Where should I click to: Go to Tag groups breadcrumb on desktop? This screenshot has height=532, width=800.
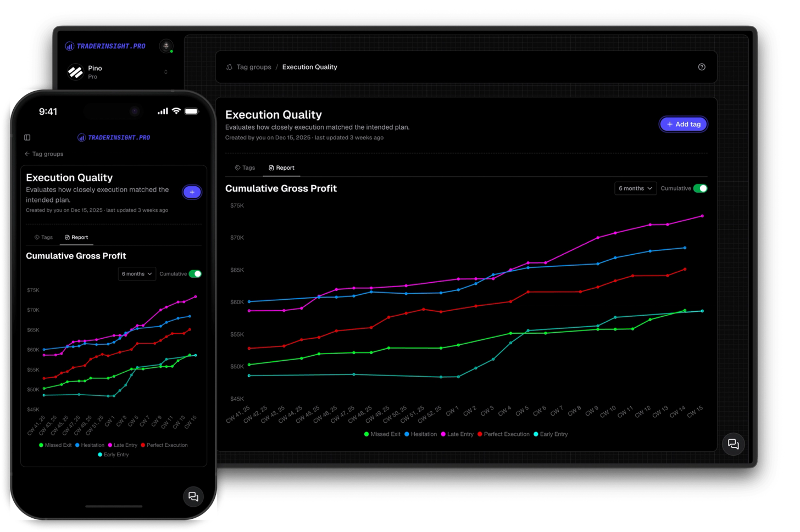253,67
